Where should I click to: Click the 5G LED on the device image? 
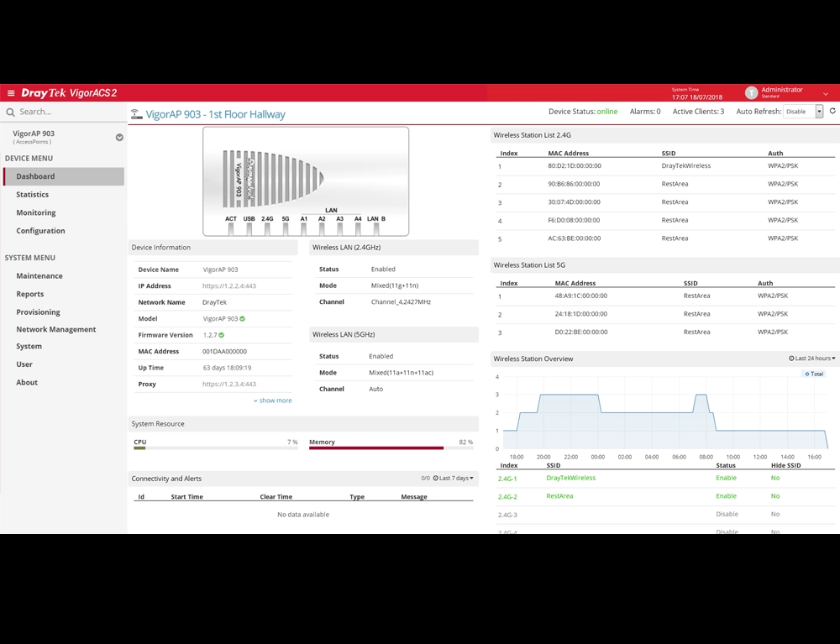(286, 229)
